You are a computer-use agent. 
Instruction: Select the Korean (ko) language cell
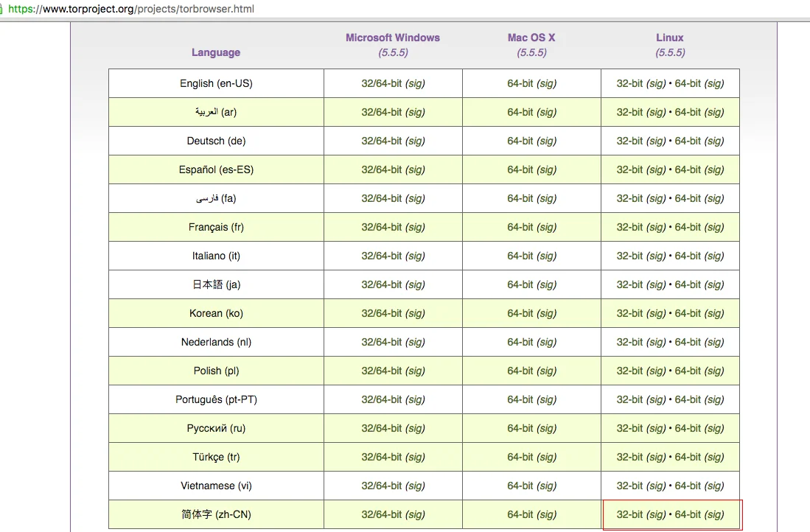click(216, 313)
